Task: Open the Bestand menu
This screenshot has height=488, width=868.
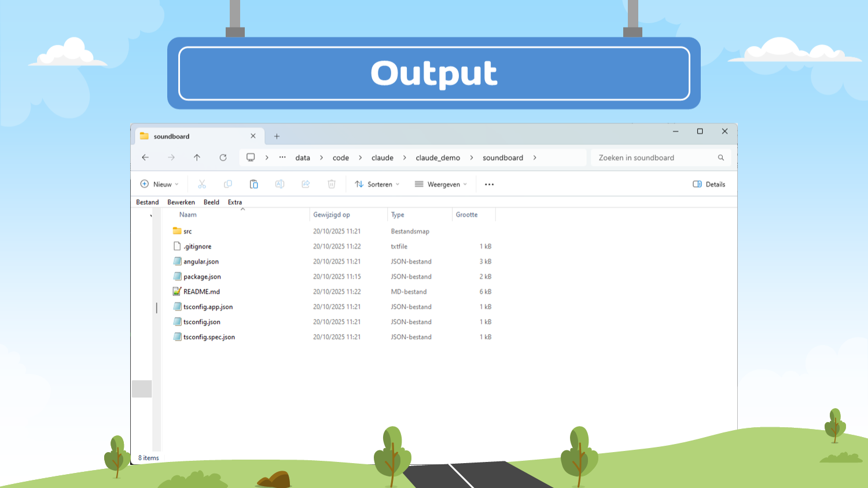Action: pos(147,202)
